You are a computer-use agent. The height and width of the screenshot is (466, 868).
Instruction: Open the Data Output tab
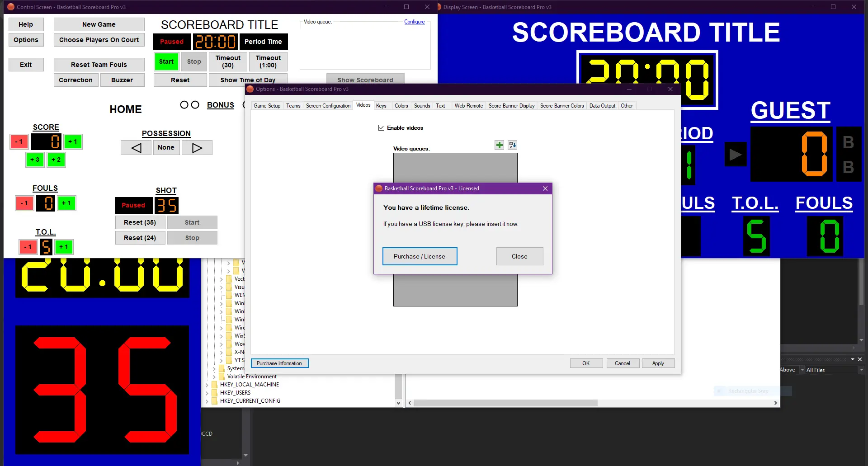(x=602, y=106)
